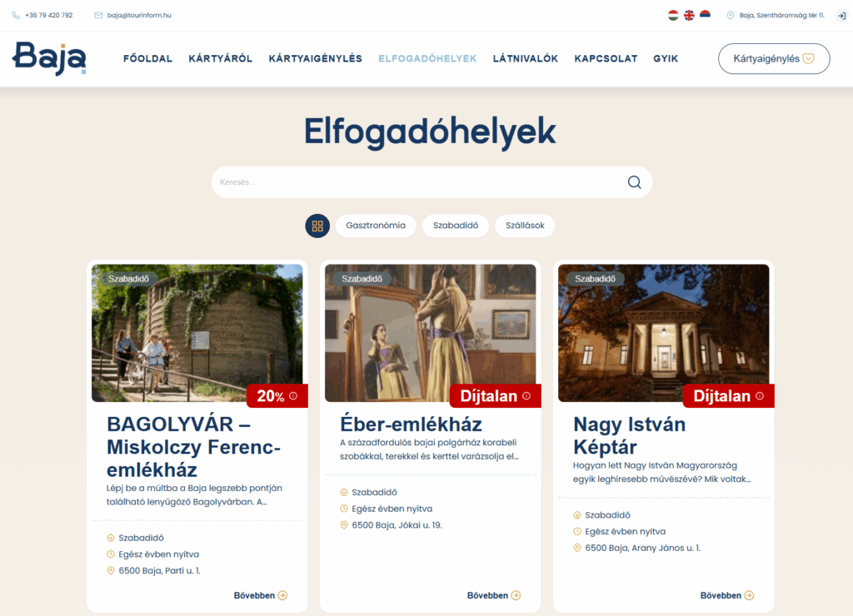Click Szabadidő tag on the Éber-emlékház image

point(362,279)
